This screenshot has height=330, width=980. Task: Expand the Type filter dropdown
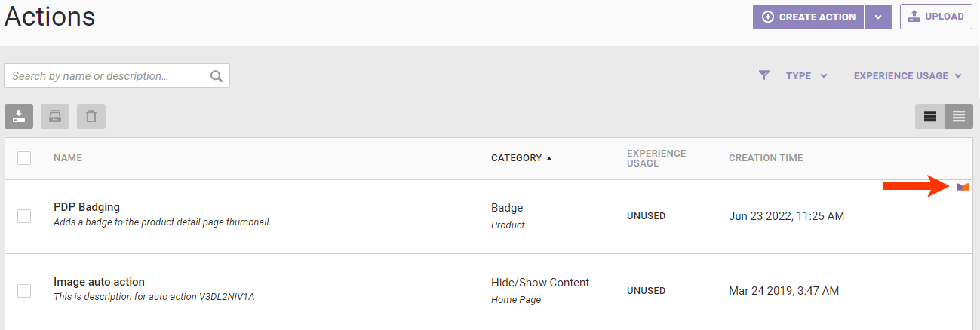click(x=806, y=75)
